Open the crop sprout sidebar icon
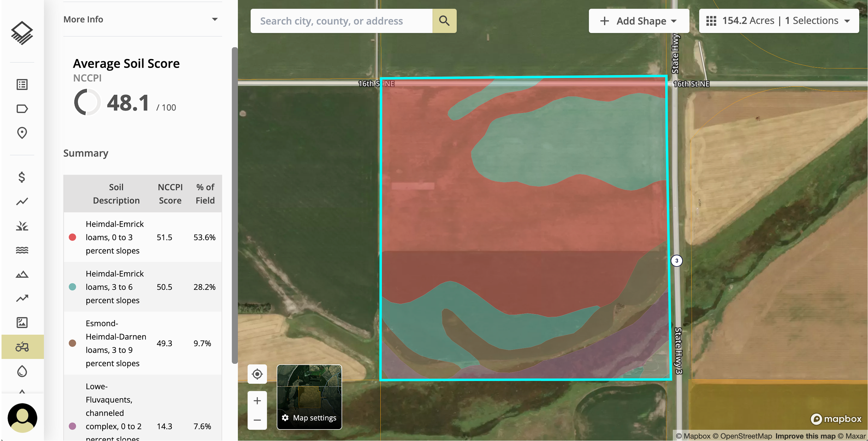 click(x=22, y=226)
